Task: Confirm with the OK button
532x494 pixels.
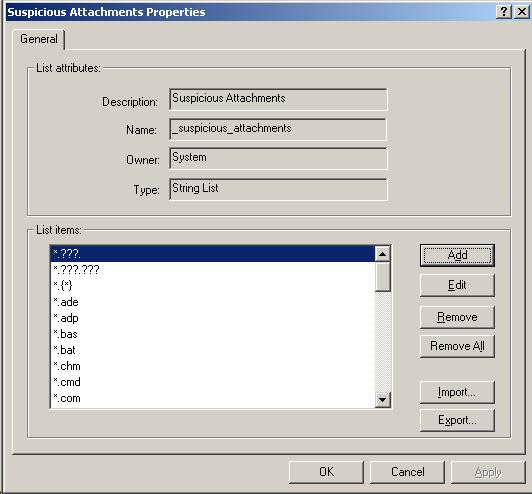Action: tap(326, 472)
